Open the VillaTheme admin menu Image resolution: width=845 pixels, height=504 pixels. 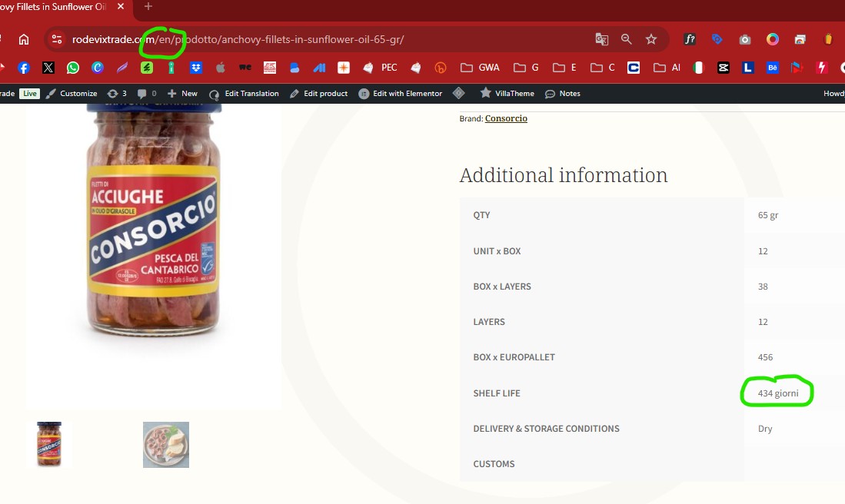click(x=507, y=93)
